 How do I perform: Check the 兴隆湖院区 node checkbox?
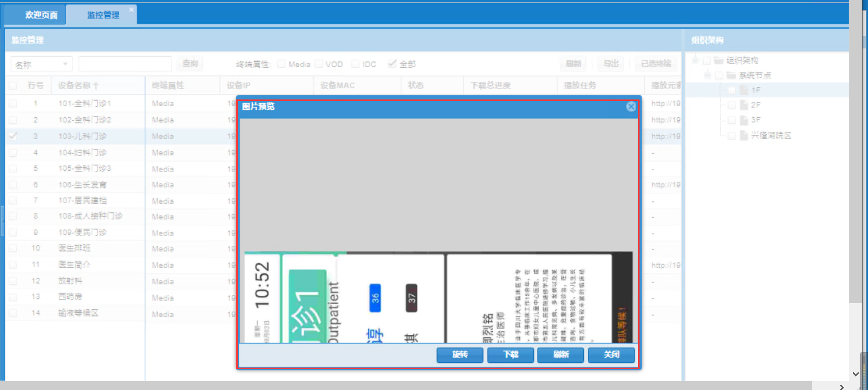(732, 135)
